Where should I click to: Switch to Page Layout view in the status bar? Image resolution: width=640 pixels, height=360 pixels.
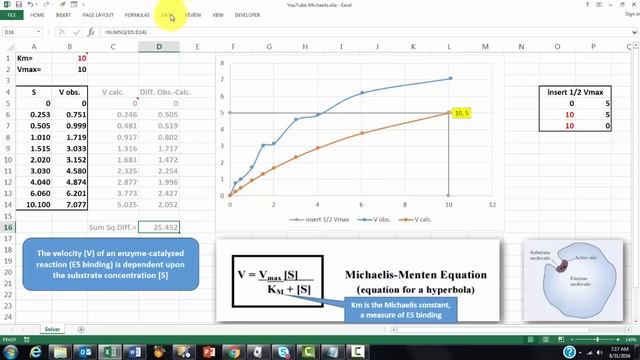[x=546, y=340]
